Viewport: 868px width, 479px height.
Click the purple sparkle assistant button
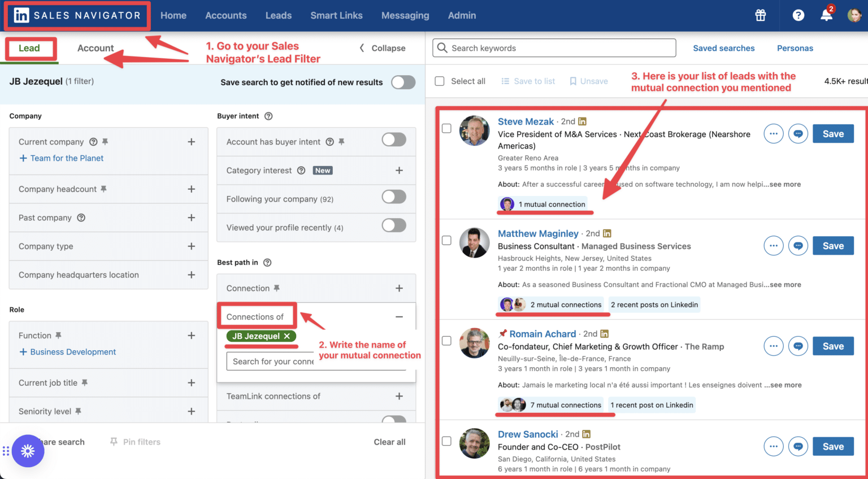click(x=28, y=451)
